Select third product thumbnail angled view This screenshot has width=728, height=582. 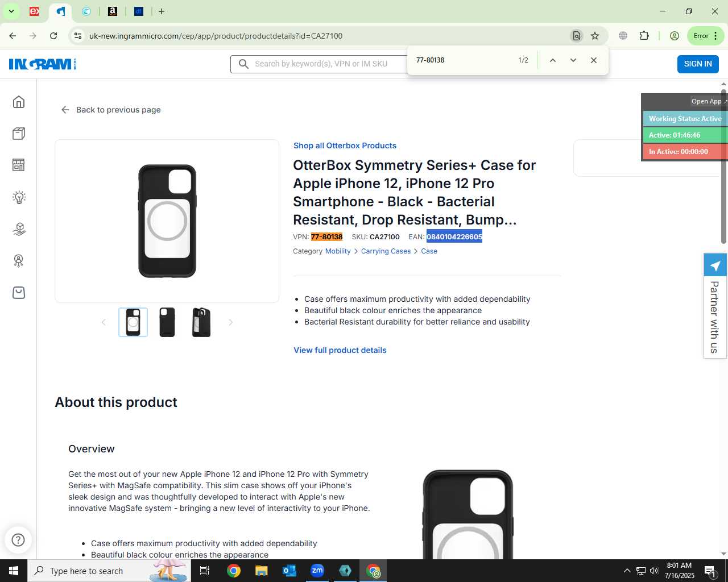[201, 322]
